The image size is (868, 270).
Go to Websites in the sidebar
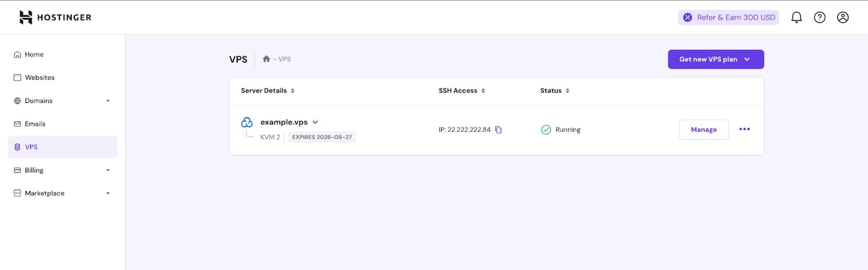[x=40, y=78]
